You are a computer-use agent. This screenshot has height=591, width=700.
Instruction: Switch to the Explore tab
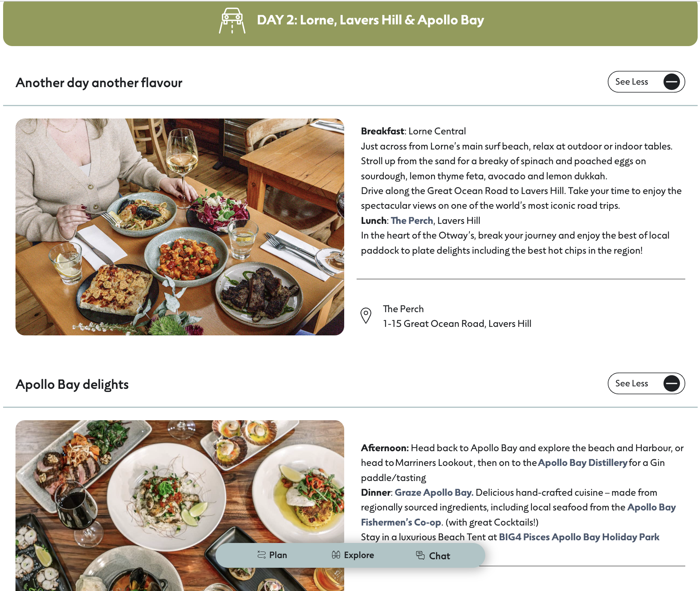[x=353, y=555]
